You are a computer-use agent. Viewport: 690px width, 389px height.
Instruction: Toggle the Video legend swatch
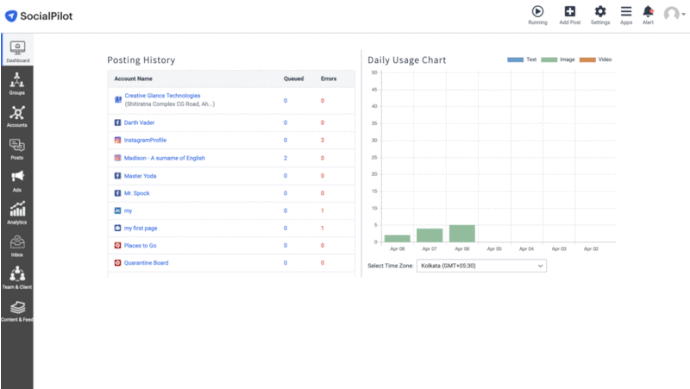click(587, 59)
